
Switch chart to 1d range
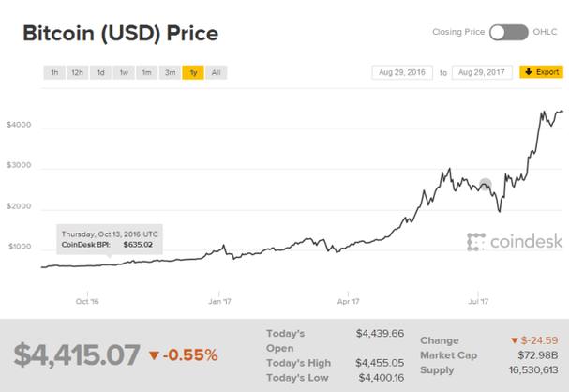point(100,71)
